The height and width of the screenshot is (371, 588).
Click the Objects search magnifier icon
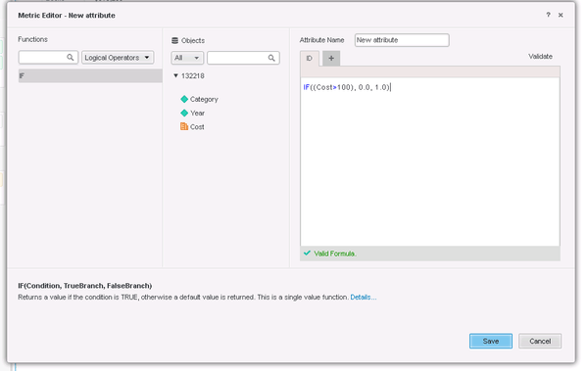click(271, 58)
